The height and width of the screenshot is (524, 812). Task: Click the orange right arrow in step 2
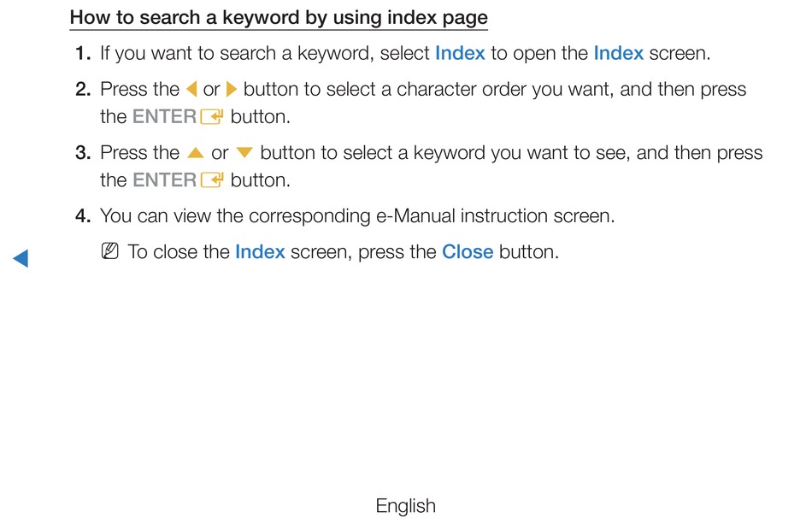tap(232, 89)
